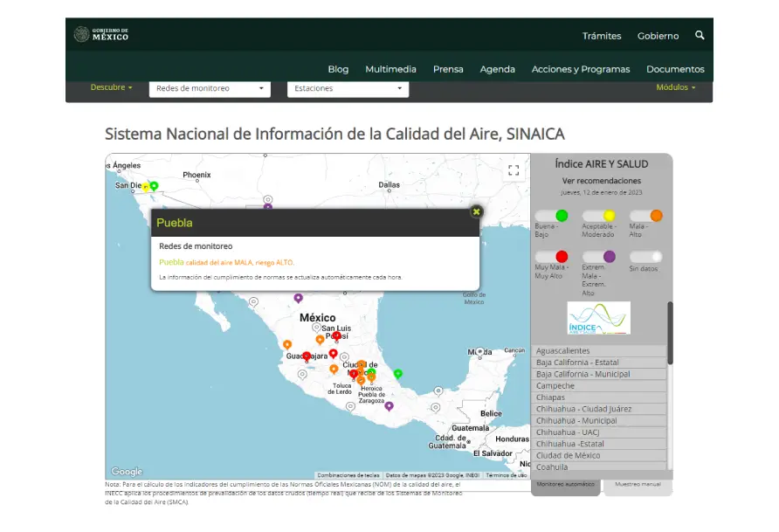
Task: Select Chihuahua - Ciudad Juárez
Action: click(x=599, y=409)
